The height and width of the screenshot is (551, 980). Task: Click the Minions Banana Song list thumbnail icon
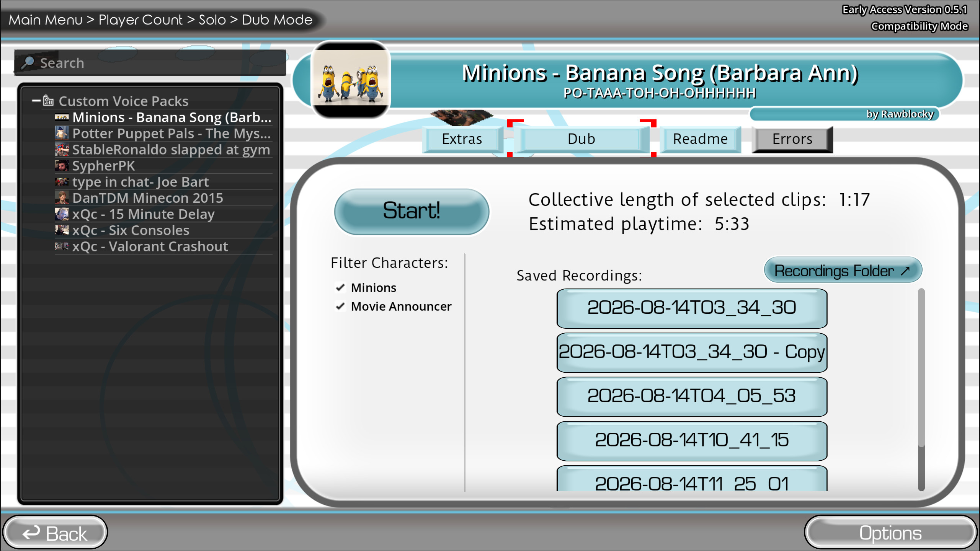[62, 117]
